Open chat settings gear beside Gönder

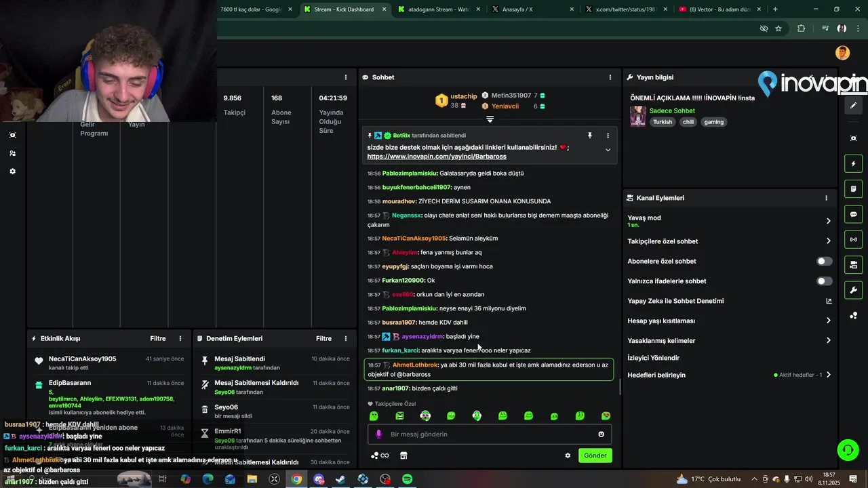click(x=568, y=455)
